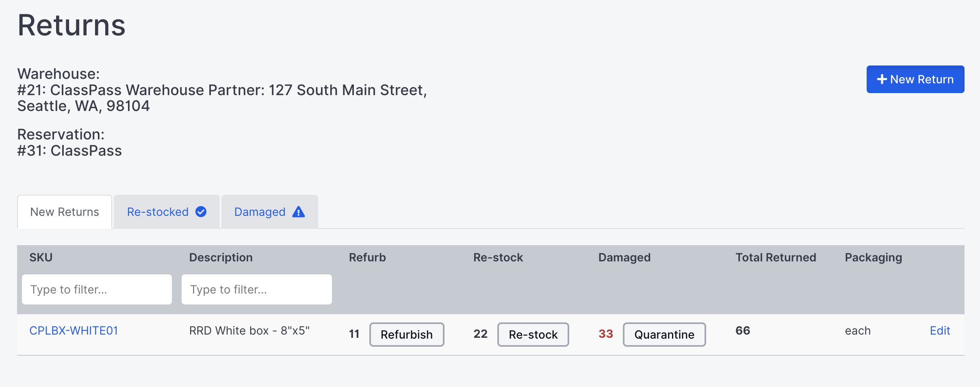980x387 pixels.
Task: Open the CPLBX-WHITE01 SKU link
Action: click(x=74, y=330)
